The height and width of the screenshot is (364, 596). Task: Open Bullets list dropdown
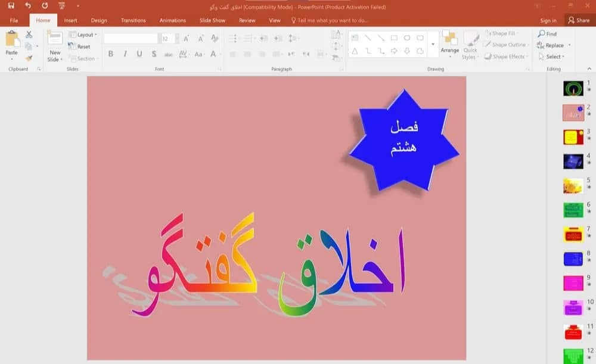234,38
